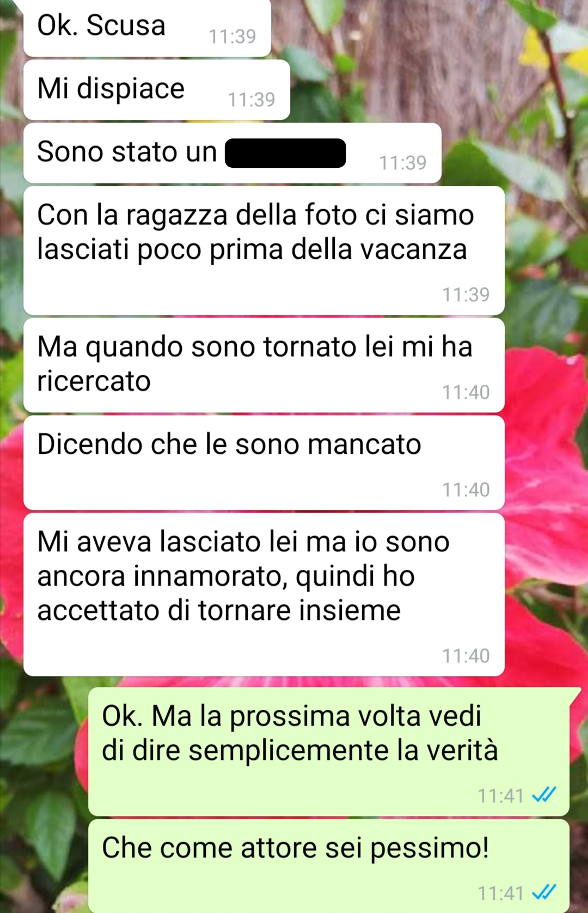Viewport: 588px width, 913px height.
Task: Tap the 'Ok. Scusa' message bubble
Action: point(147,27)
